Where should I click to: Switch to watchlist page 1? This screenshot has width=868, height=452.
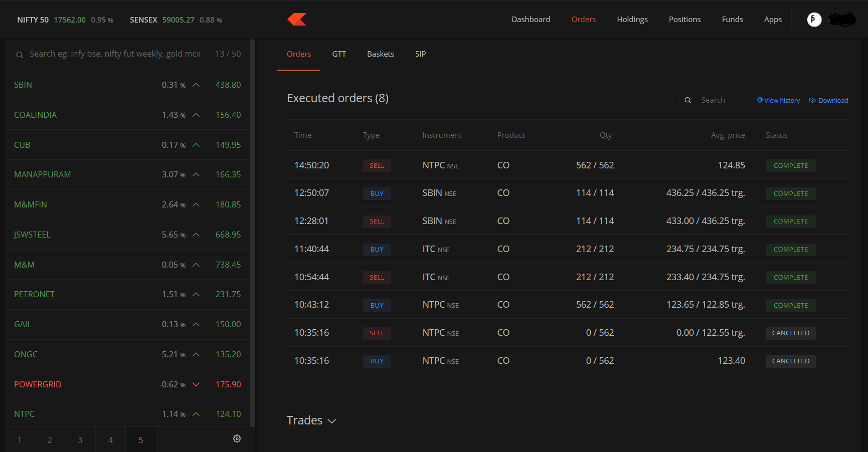tap(20, 440)
